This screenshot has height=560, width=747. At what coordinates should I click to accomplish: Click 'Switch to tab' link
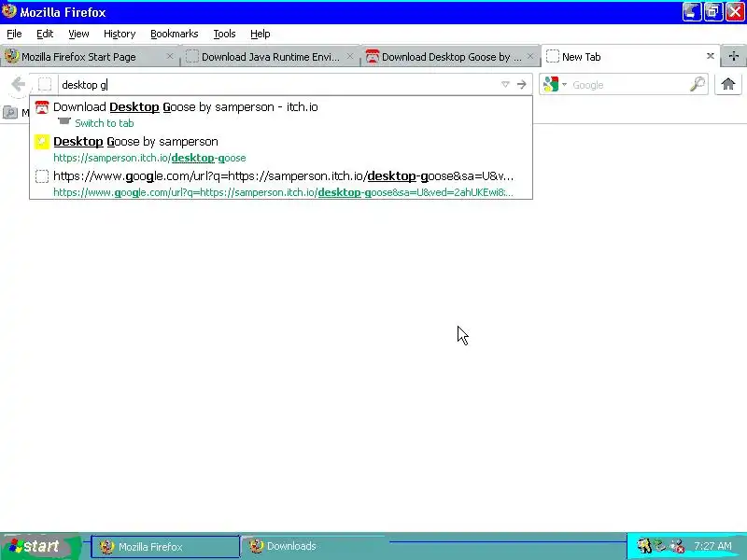[x=105, y=123]
